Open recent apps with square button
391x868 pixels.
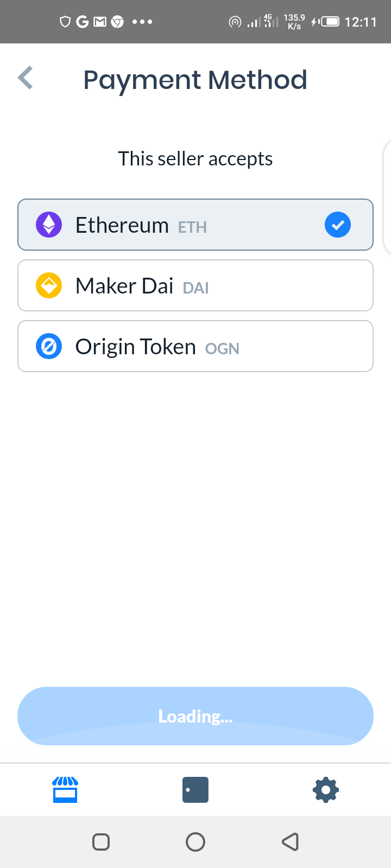tap(101, 841)
